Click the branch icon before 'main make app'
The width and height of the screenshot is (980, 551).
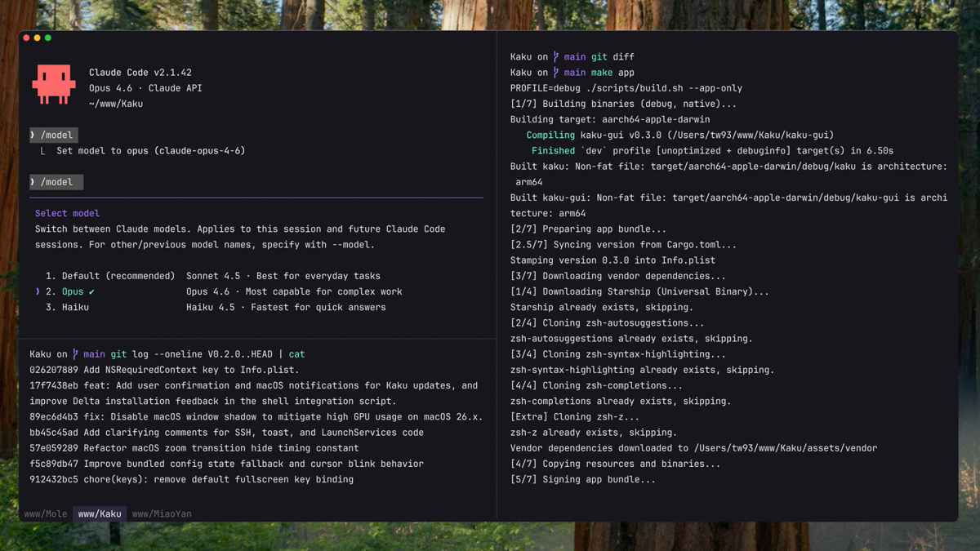point(556,73)
